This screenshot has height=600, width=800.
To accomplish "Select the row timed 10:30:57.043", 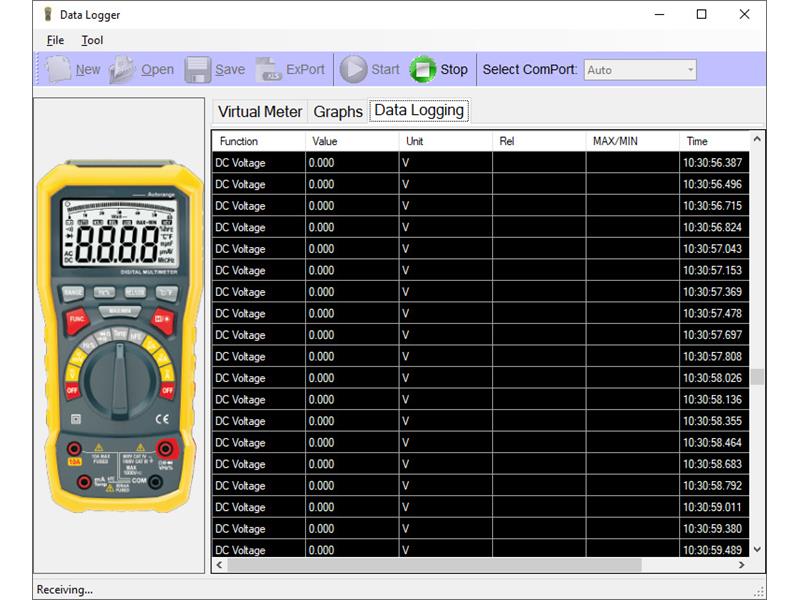I will point(481,248).
